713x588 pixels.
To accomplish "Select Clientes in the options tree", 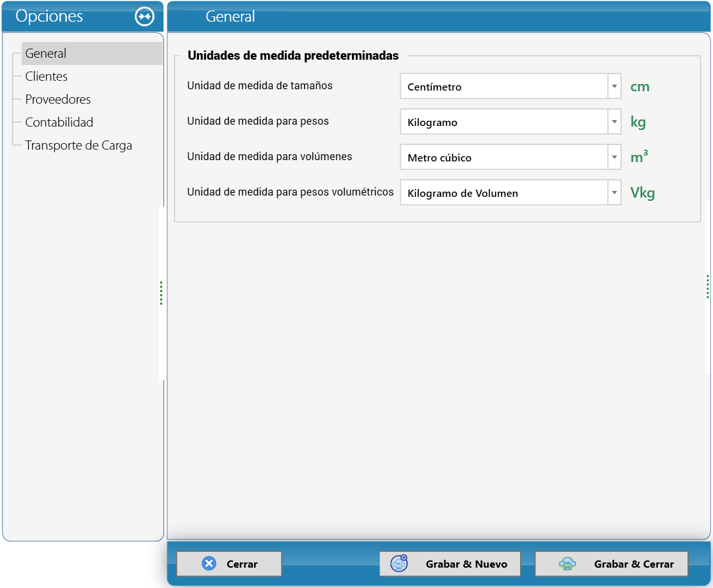I will [x=47, y=76].
